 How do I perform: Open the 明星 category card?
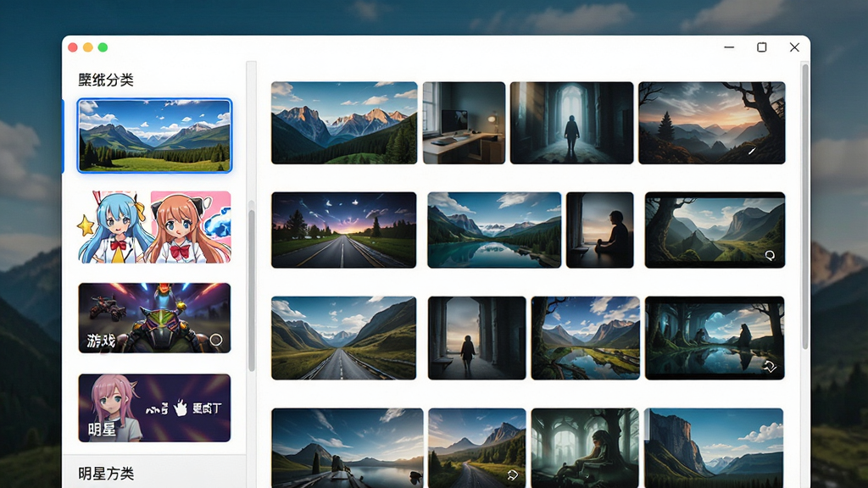tap(154, 408)
